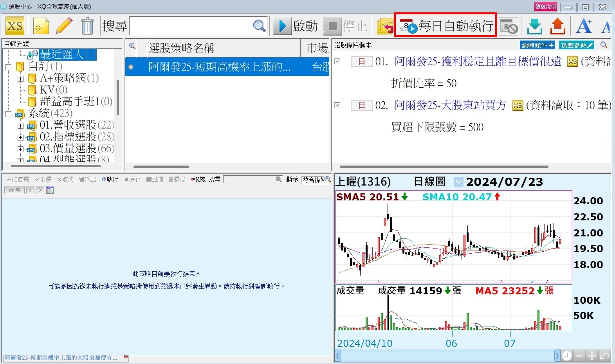615x364 pixels.
Task: Click K線 in the results toolbar
Action: 198,179
